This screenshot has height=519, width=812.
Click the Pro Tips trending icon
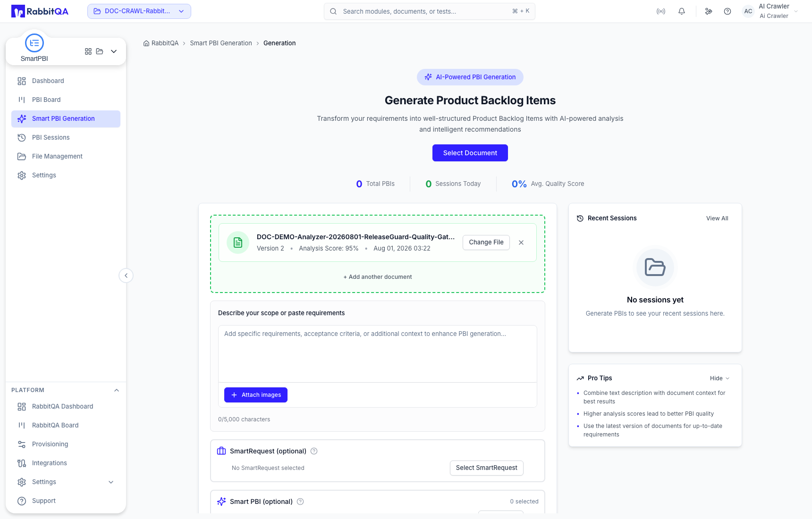[580, 378]
